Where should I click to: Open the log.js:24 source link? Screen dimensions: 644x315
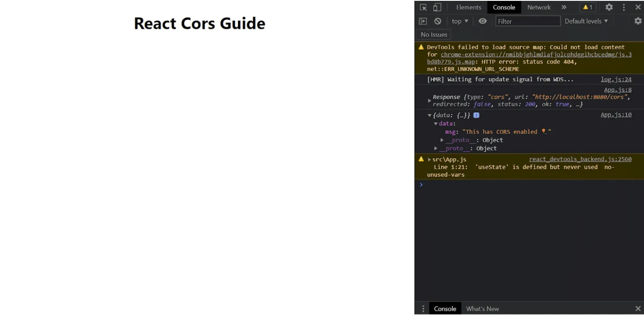coord(616,79)
